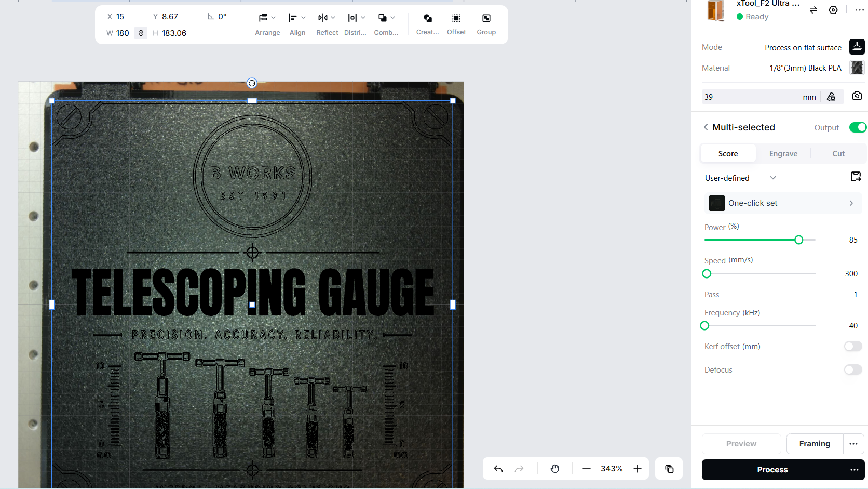Click the X position field
868x489 pixels.
120,17
